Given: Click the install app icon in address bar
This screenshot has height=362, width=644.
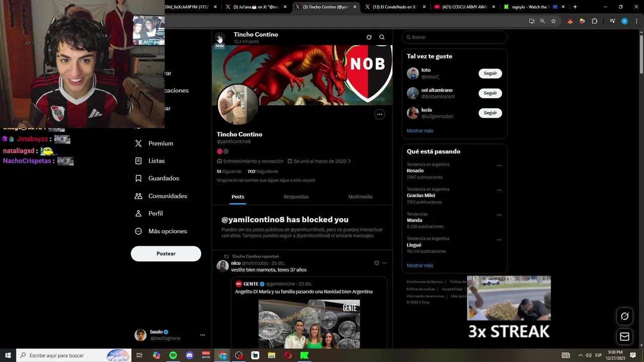Looking at the screenshot, I should coord(532,21).
